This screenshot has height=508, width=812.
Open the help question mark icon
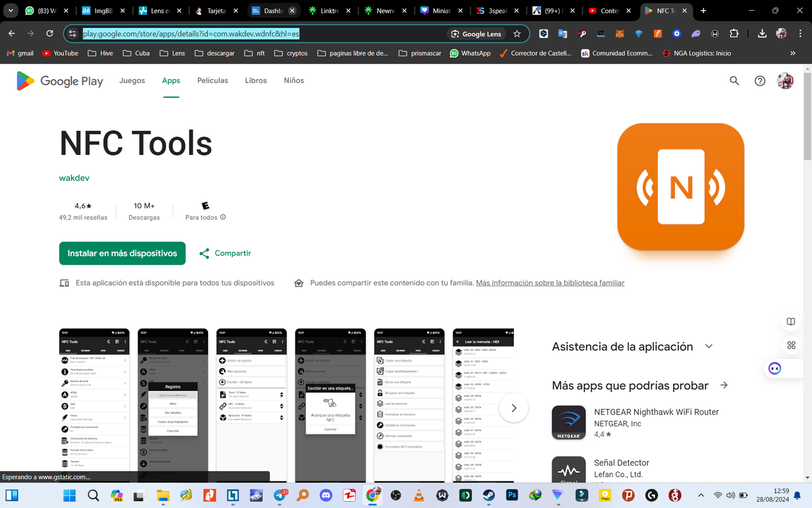click(760, 81)
